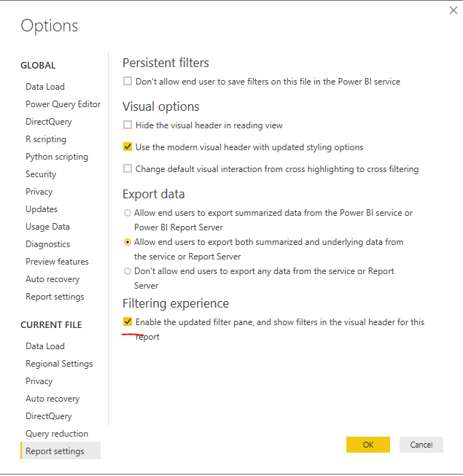Open Query reduction settings
Viewport: 463px width, 476px height.
coord(57,434)
